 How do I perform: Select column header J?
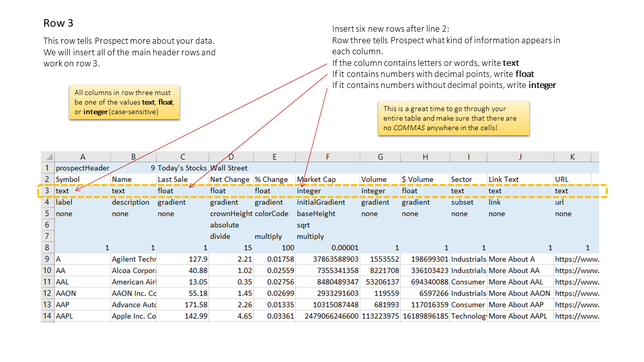[x=520, y=157]
